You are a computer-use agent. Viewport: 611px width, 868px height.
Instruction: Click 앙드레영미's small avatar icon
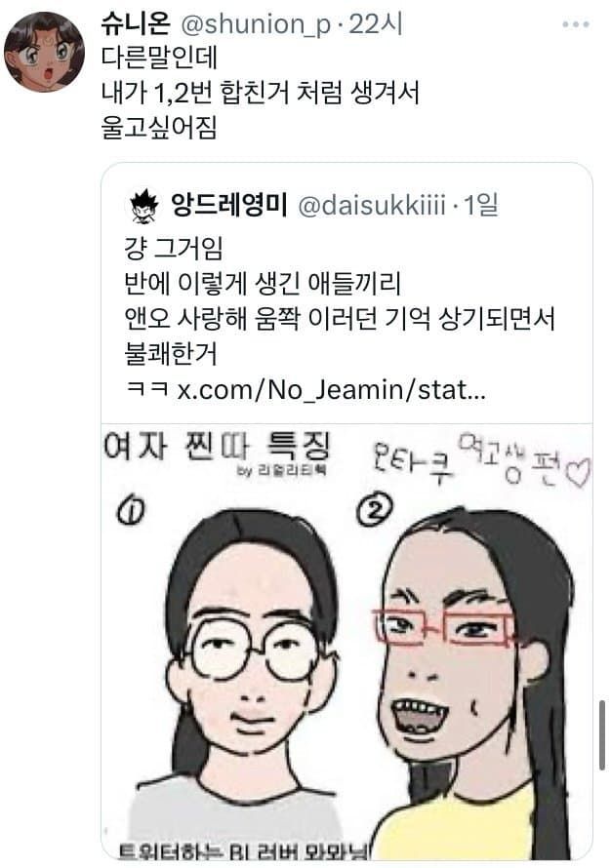click(x=144, y=206)
